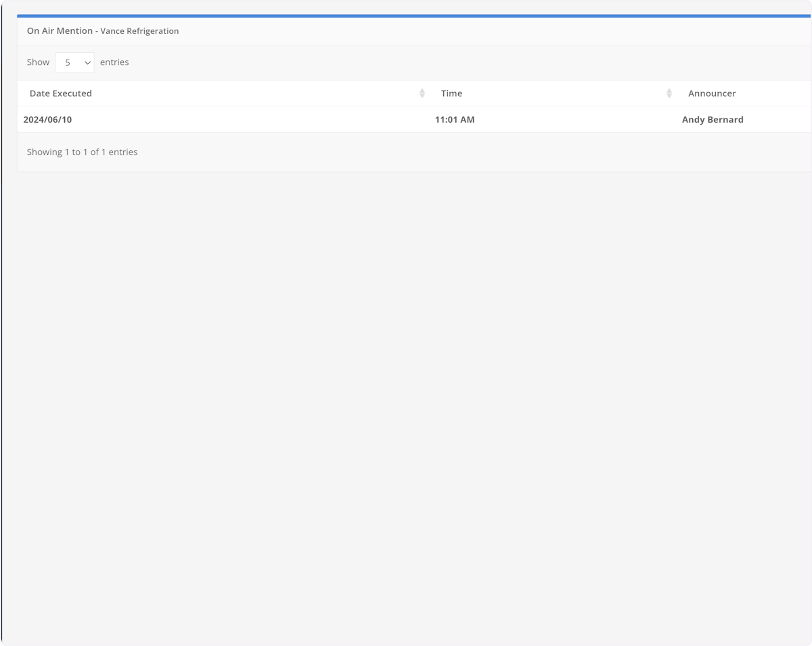This screenshot has height=646, width=812.
Task: Click the sort arrows beside Time column
Action: tap(669, 93)
